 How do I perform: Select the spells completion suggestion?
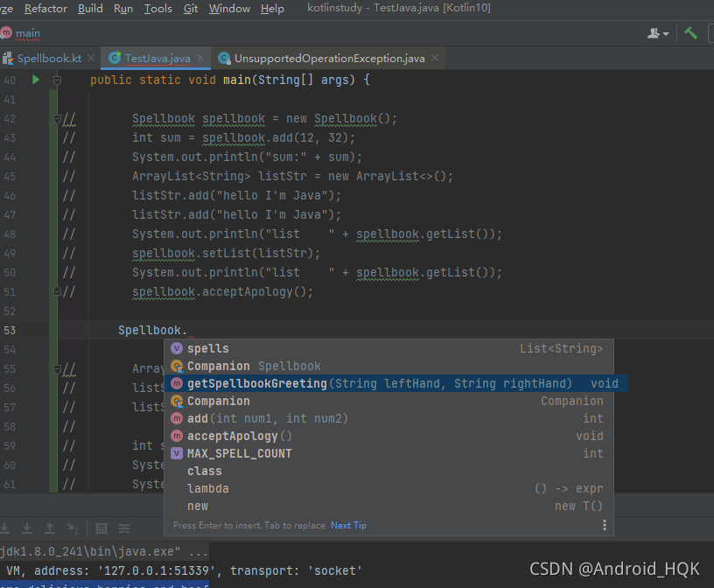click(388, 348)
